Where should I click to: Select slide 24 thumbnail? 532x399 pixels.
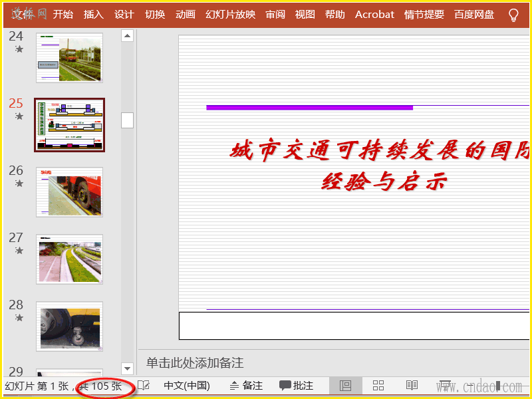70,58
